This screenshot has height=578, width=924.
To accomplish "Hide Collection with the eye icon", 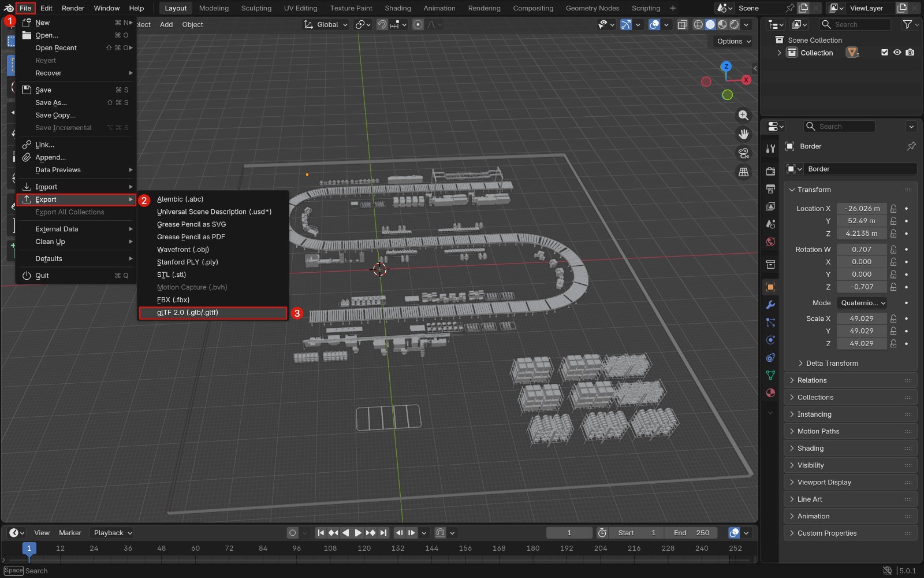I will (x=897, y=53).
